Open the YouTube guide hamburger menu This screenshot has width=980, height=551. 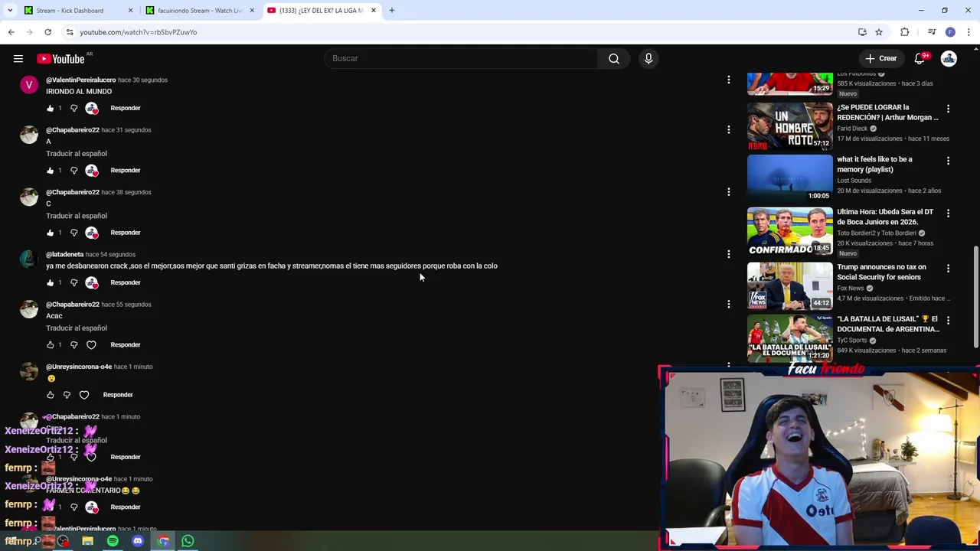[x=18, y=58]
